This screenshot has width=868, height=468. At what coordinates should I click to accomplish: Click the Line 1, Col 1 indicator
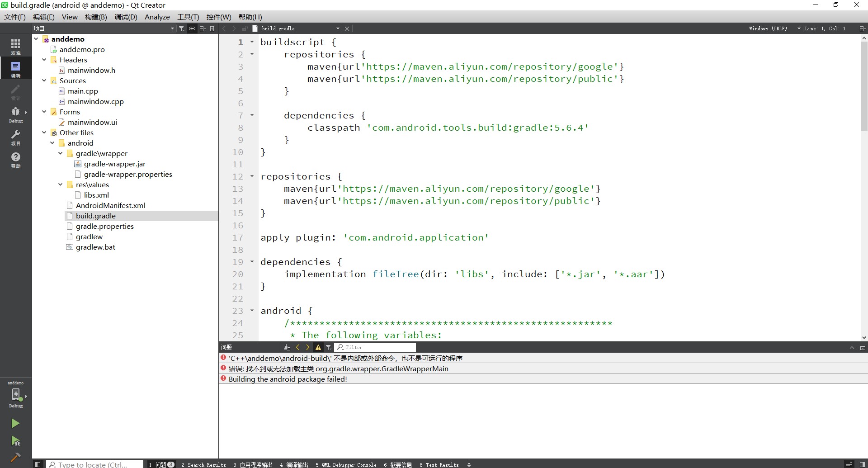point(825,28)
